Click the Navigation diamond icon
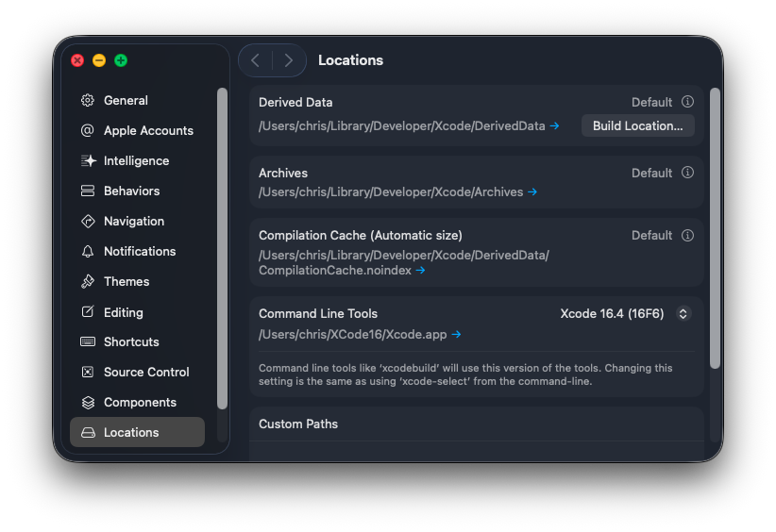Viewport: 776px width, 532px height. coord(88,221)
